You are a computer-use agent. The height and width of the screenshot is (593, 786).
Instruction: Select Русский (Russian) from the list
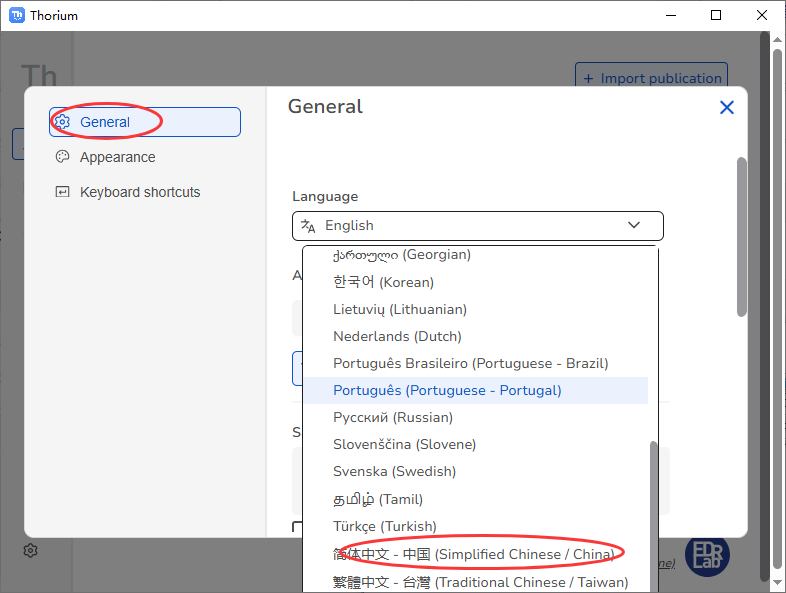392,417
